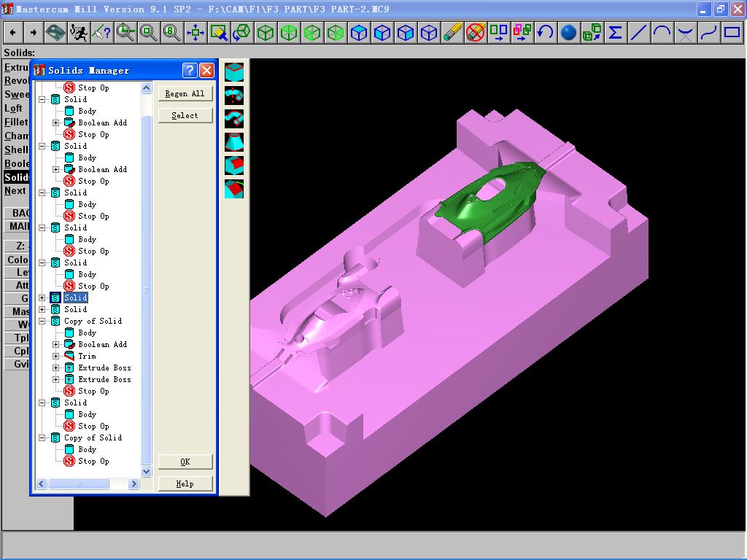Click the Translate toolbar icon with blue squares

(499, 32)
